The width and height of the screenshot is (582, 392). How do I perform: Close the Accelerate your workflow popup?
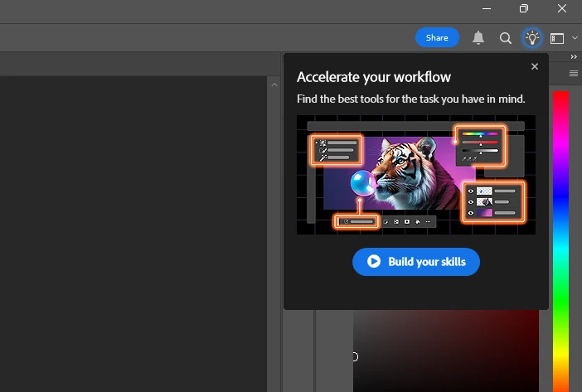click(x=535, y=66)
